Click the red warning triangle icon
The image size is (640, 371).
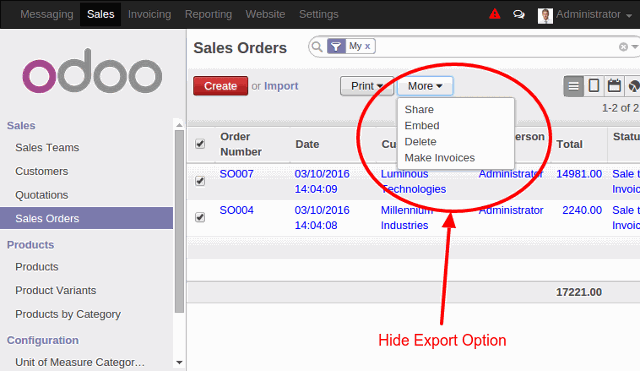point(495,14)
